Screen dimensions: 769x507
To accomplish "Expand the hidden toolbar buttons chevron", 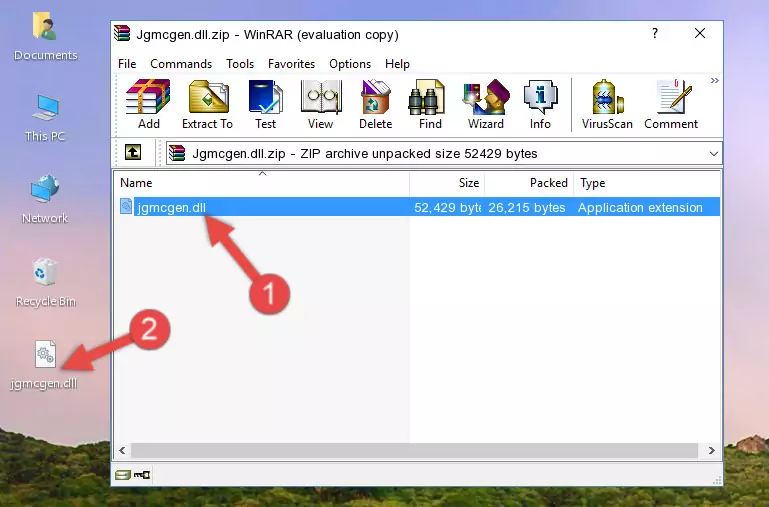I will (x=715, y=80).
